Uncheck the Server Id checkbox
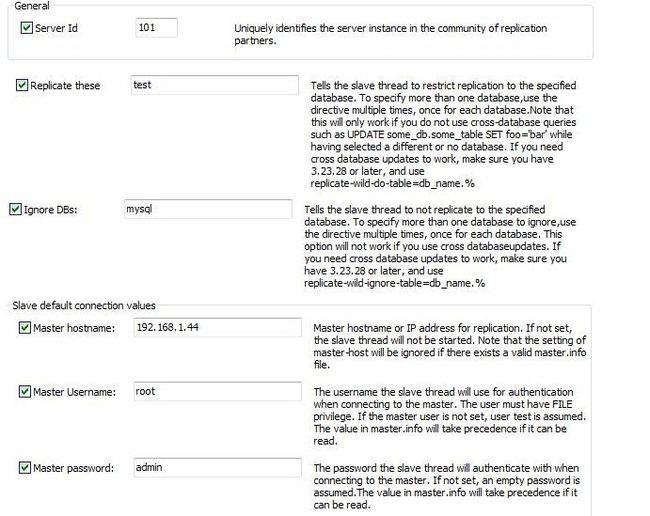 click(27, 28)
